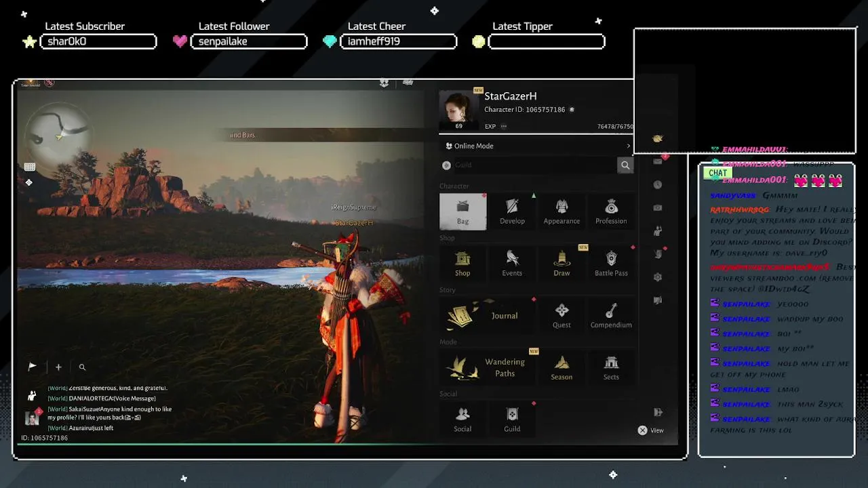
Task: Open the Journal
Action: click(x=488, y=316)
